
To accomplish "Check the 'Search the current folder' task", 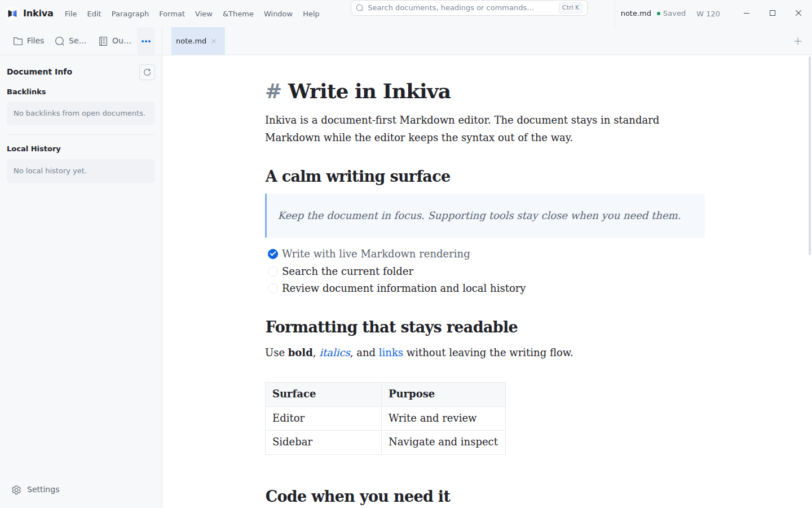I will click(273, 271).
